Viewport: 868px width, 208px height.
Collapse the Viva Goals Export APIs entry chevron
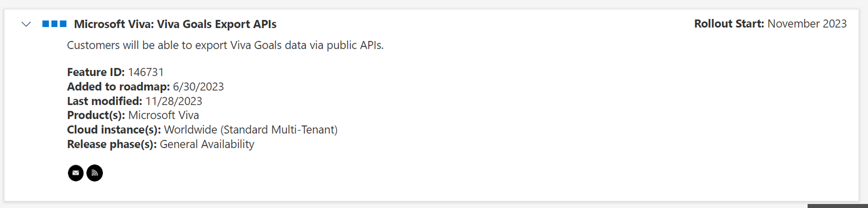click(26, 24)
